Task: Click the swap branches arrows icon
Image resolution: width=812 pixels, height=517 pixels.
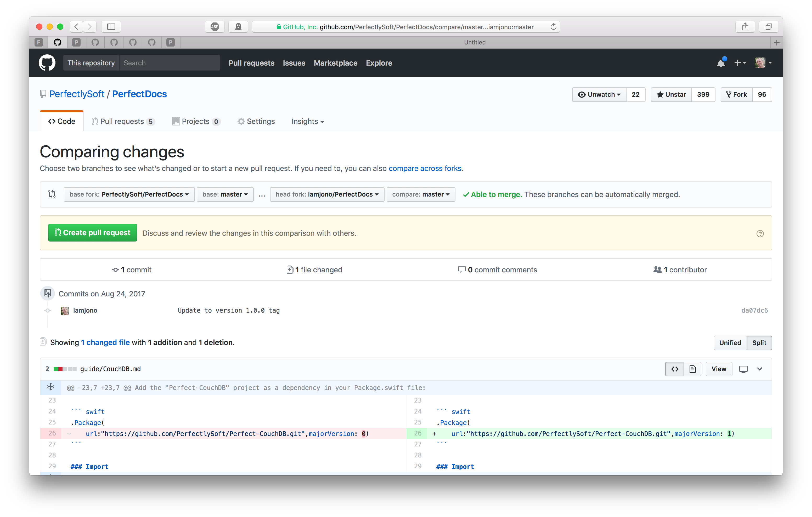Action: click(52, 194)
